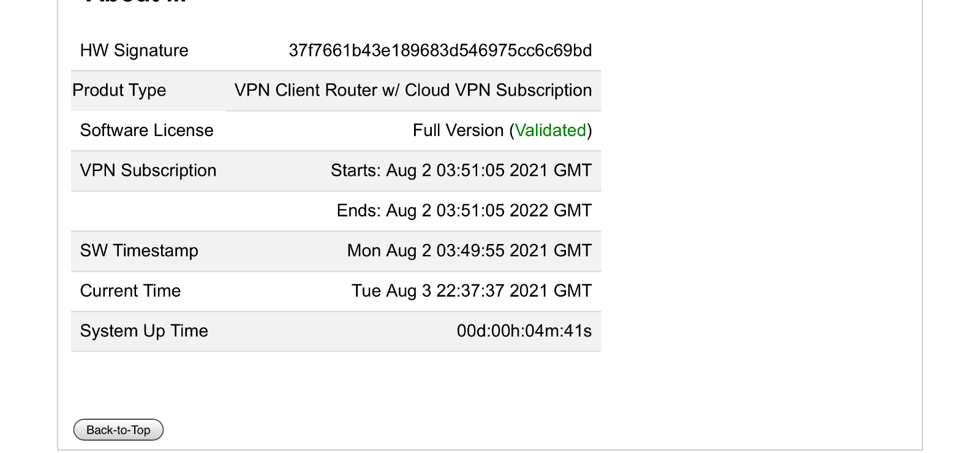Image resolution: width=980 pixels, height=453 pixels.
Task: Select the Mon Aug 2 SW timestamp value
Action: (469, 250)
